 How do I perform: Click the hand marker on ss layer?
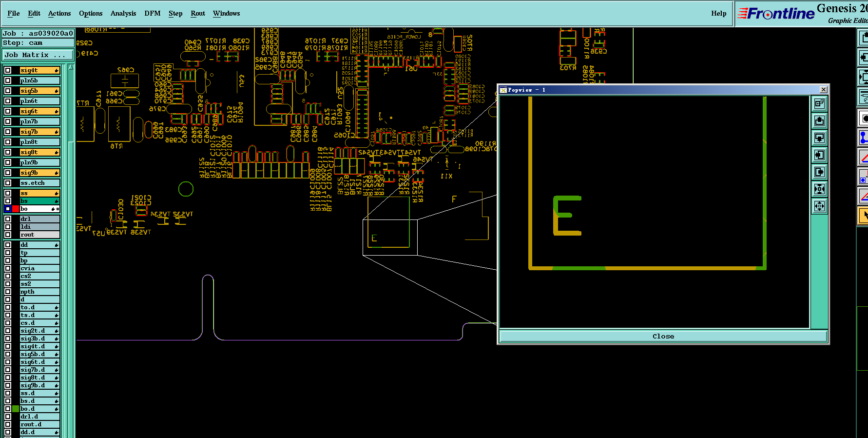click(x=57, y=194)
